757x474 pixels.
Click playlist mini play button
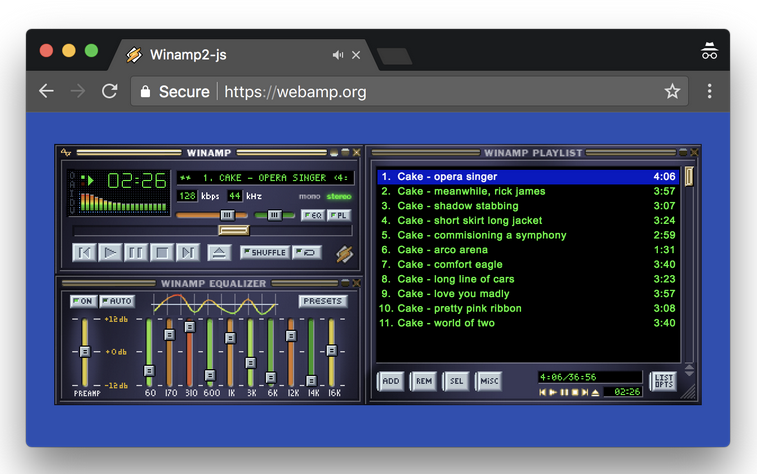[x=553, y=392]
